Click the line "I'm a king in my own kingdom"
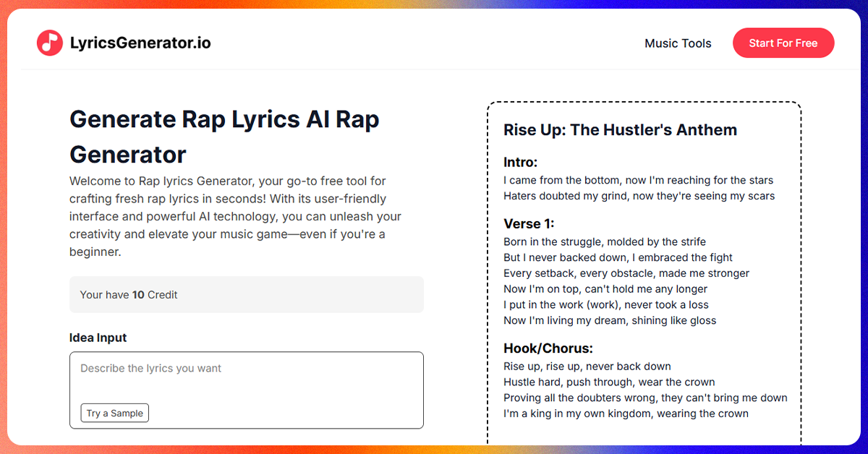Viewport: 868px width, 454px height. tap(626, 414)
